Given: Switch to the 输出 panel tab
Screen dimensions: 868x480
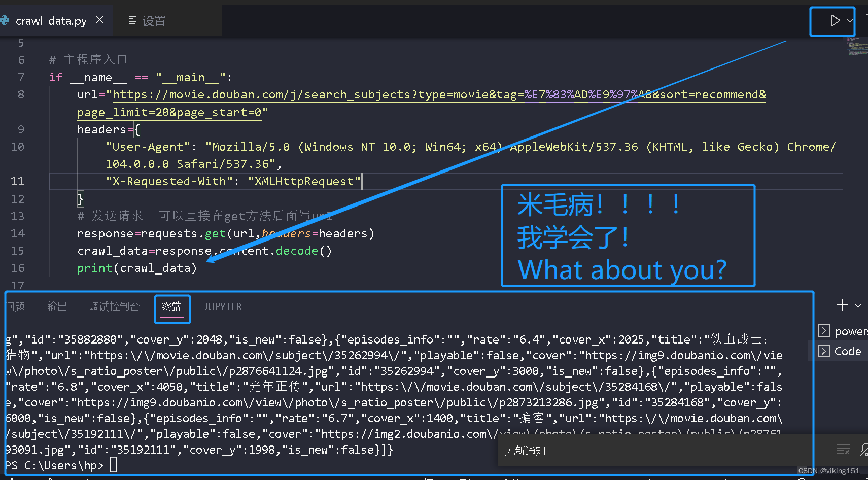Looking at the screenshot, I should (x=57, y=306).
